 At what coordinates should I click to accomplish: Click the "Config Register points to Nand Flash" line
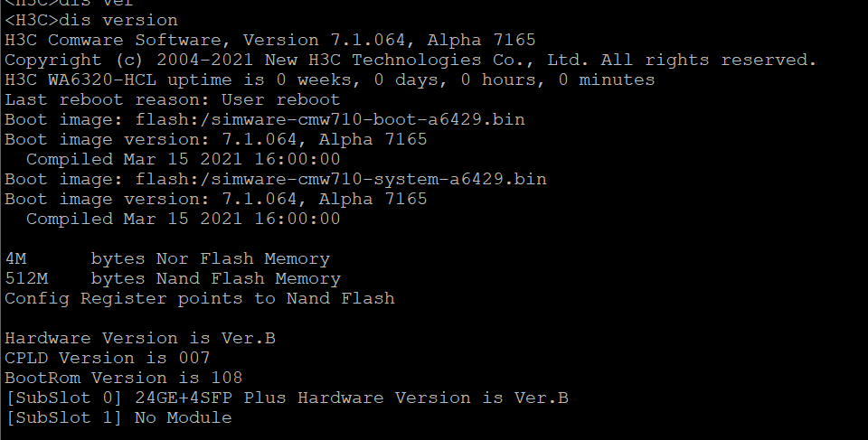pyautogui.click(x=199, y=298)
